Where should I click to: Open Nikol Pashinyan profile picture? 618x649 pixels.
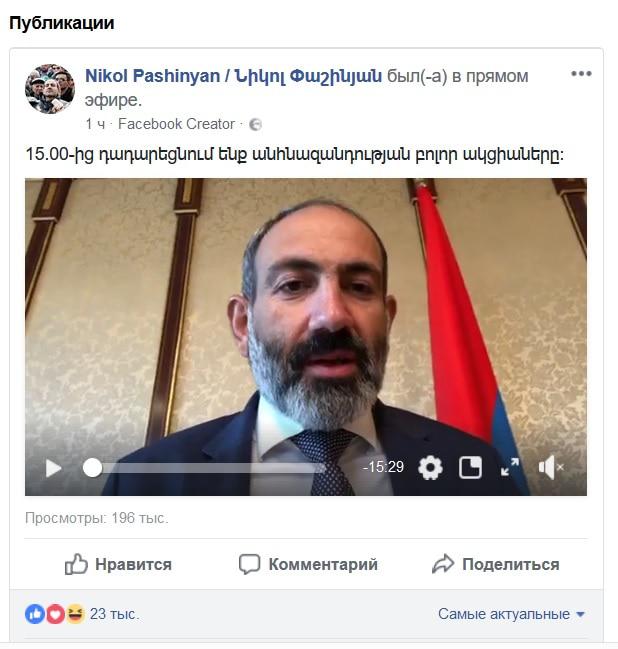tap(50, 89)
